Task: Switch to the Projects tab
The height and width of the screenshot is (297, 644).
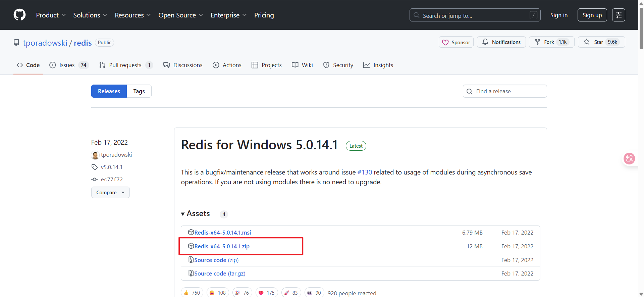Action: click(x=267, y=65)
